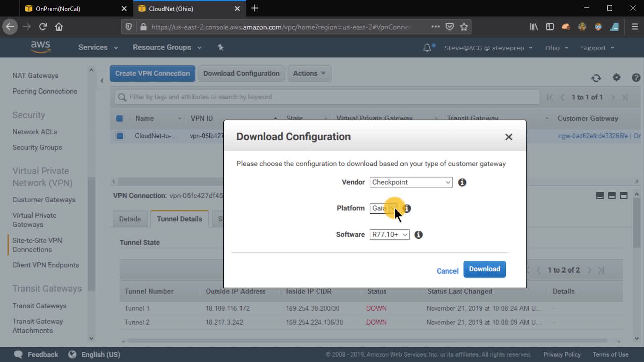Open the Services menu
This screenshot has width=644, height=362.
(98, 47)
